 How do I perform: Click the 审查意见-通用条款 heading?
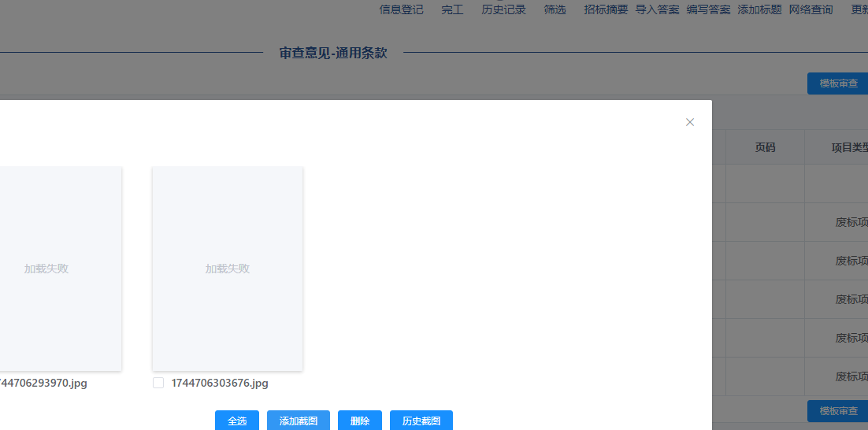click(333, 53)
